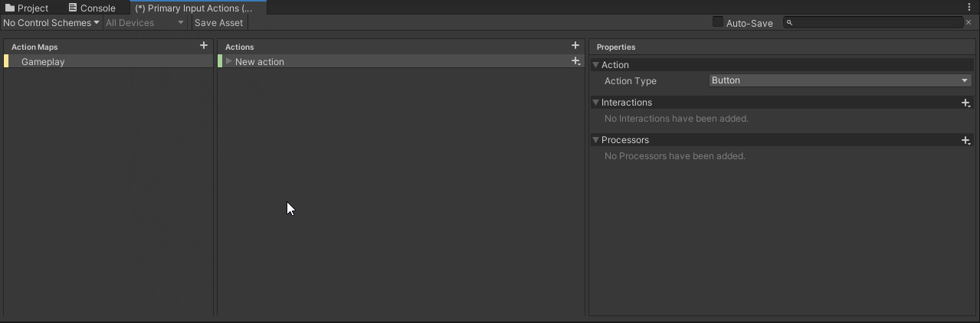Add a processor to the action
980x323 pixels.
pyautogui.click(x=965, y=140)
